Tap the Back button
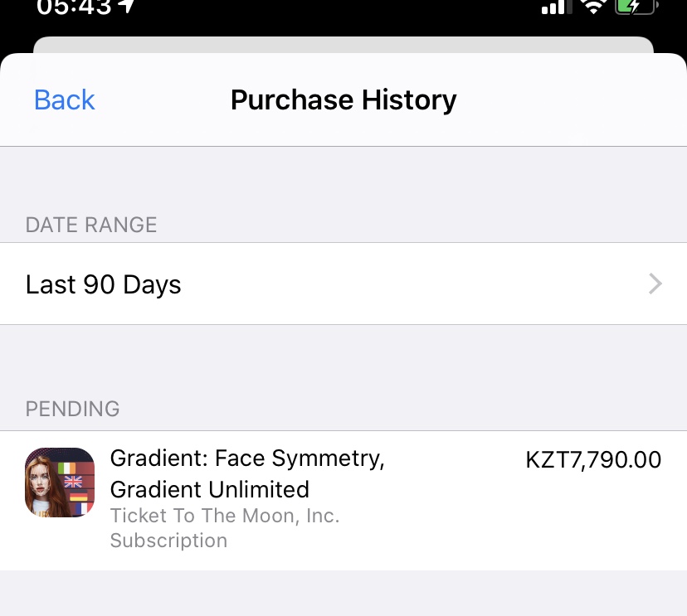This screenshot has width=687, height=616. [x=65, y=100]
